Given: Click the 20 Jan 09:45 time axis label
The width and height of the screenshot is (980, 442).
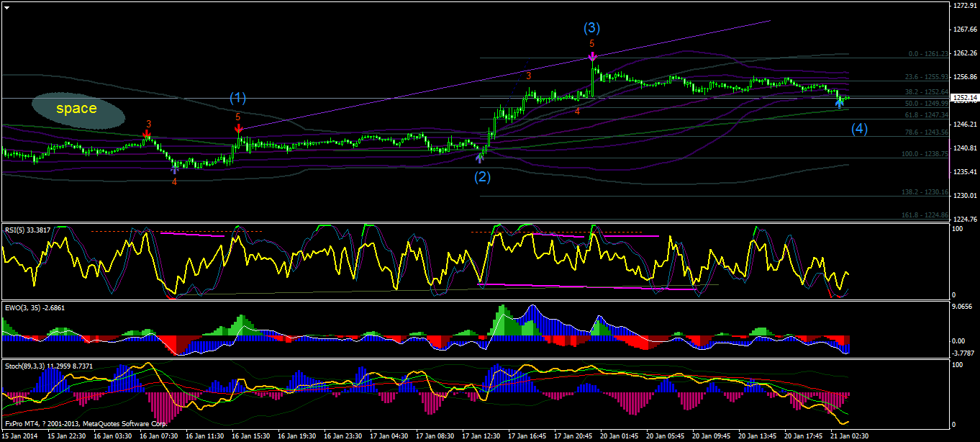Looking at the screenshot, I should tap(712, 436).
